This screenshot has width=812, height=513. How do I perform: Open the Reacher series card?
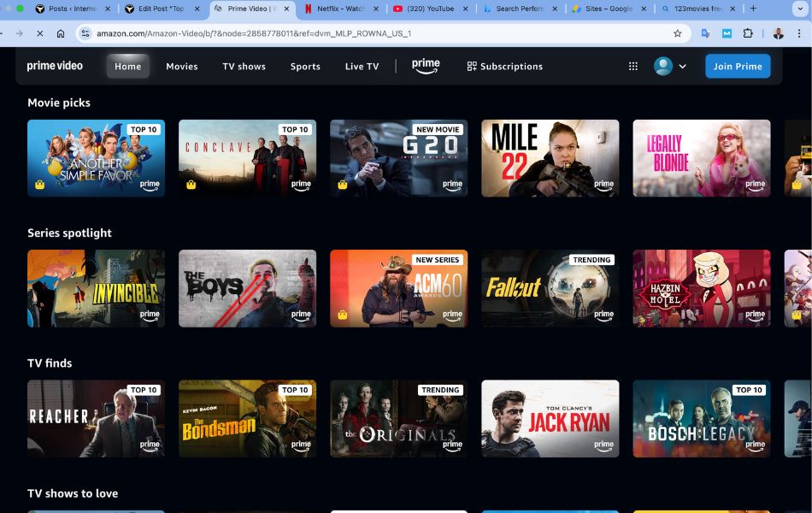[x=97, y=419]
